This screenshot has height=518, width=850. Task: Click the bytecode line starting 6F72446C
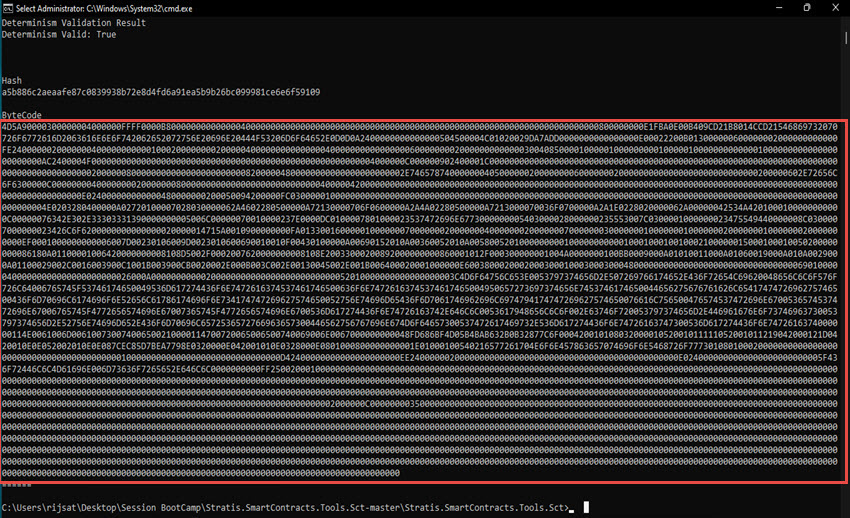[420, 369]
